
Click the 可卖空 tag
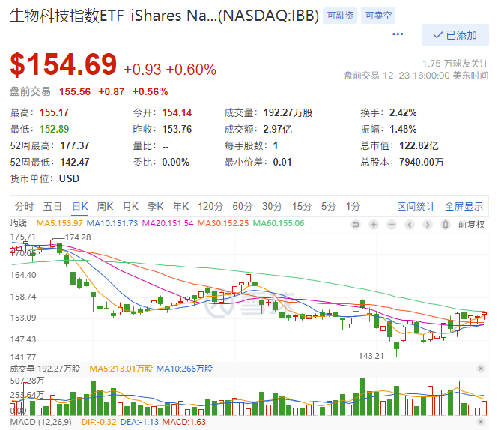tap(378, 16)
